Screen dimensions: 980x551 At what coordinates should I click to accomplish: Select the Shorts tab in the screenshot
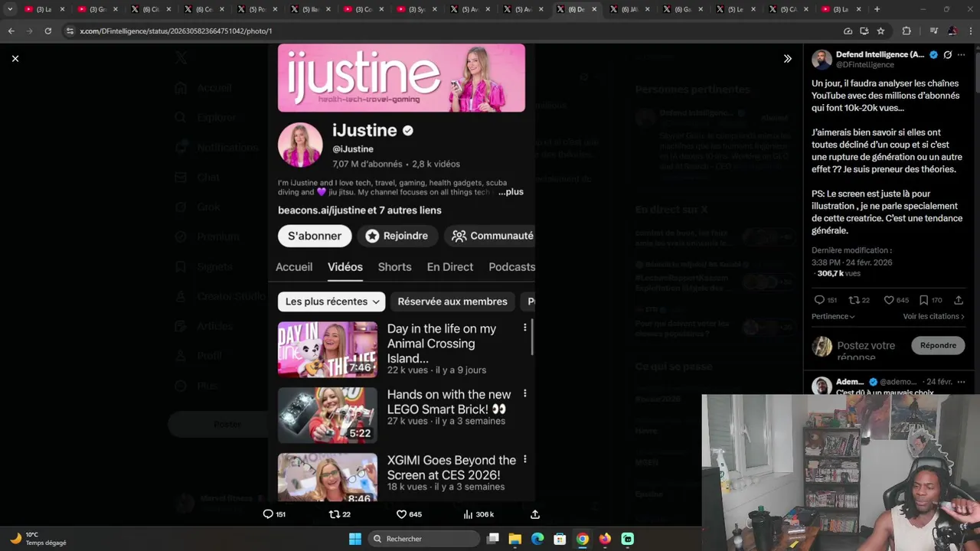394,267
